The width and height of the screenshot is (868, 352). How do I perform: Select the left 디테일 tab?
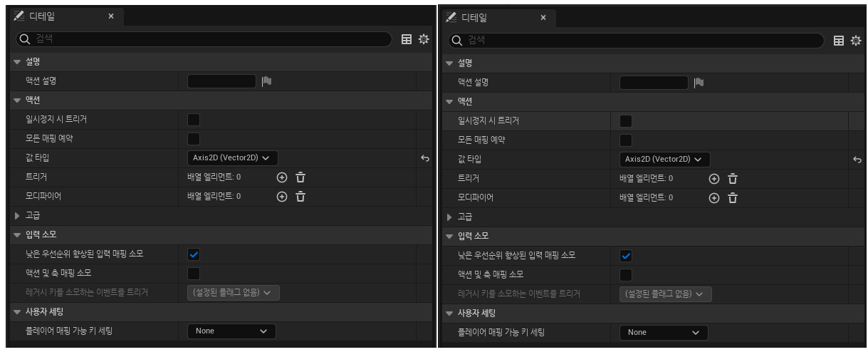pyautogui.click(x=68, y=16)
